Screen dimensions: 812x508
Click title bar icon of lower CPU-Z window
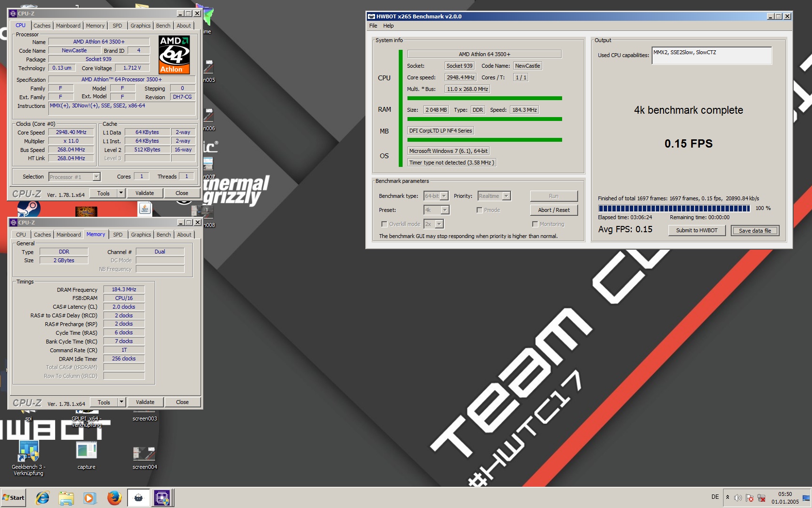coord(14,223)
